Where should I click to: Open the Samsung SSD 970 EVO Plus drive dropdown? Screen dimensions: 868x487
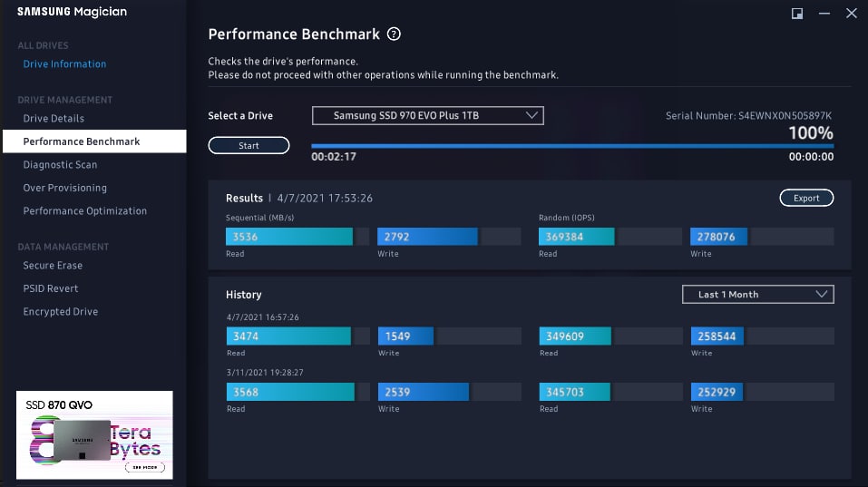428,116
